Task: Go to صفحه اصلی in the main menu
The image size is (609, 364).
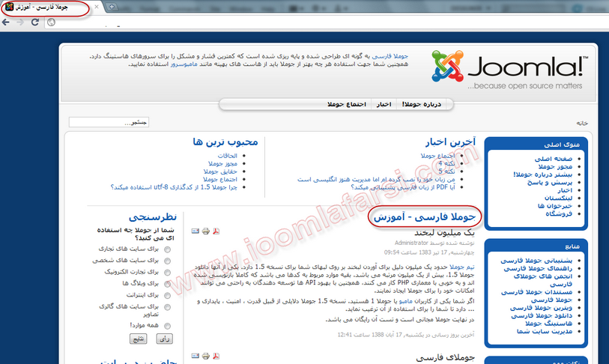Action: 553,159
